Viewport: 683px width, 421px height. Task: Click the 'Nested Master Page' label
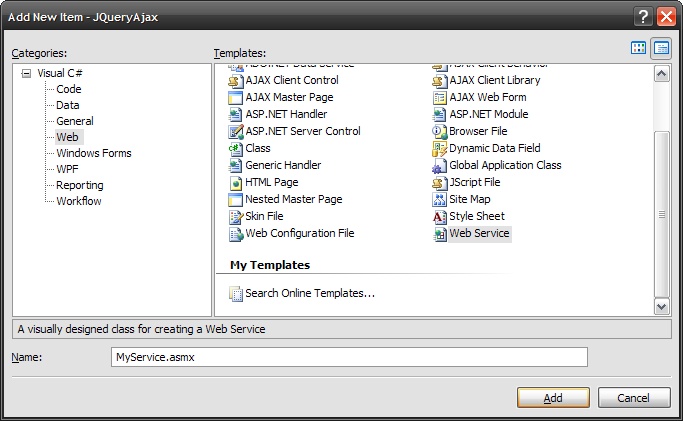click(x=294, y=199)
